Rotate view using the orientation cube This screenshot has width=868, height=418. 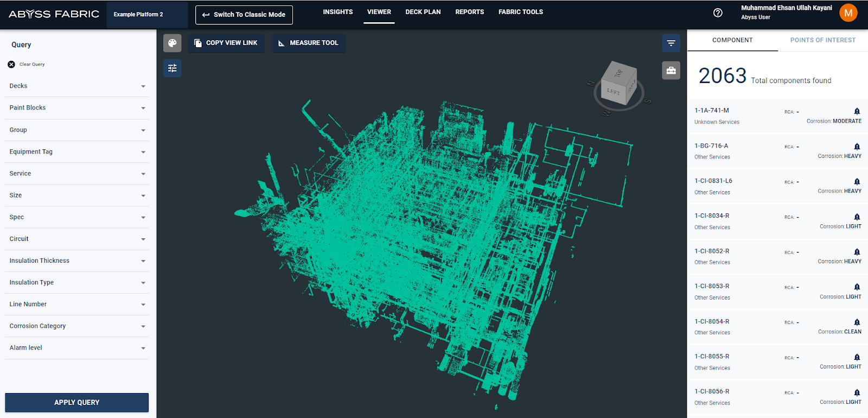click(x=618, y=84)
